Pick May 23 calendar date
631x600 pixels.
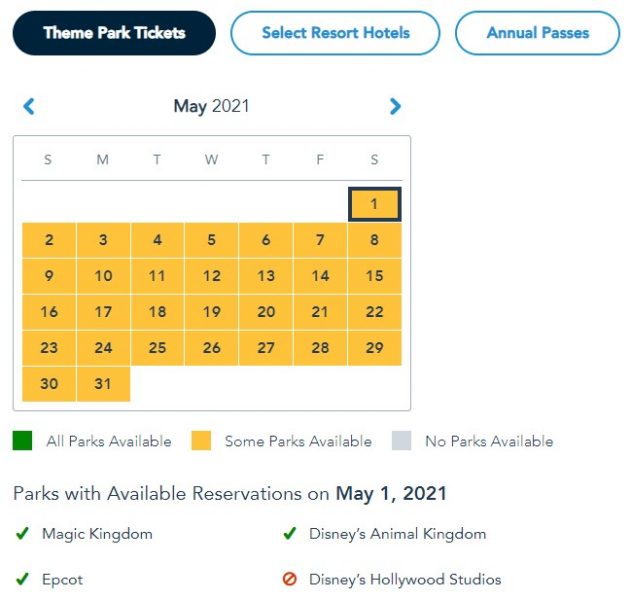click(x=49, y=348)
